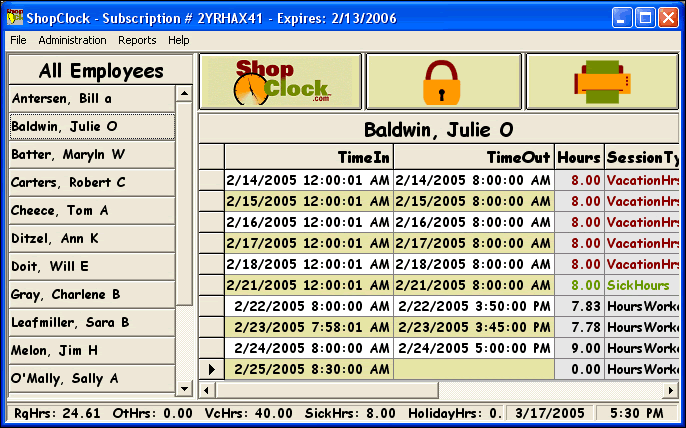The image size is (686, 428).
Task: Click the TimeOut column header
Action: (x=474, y=157)
